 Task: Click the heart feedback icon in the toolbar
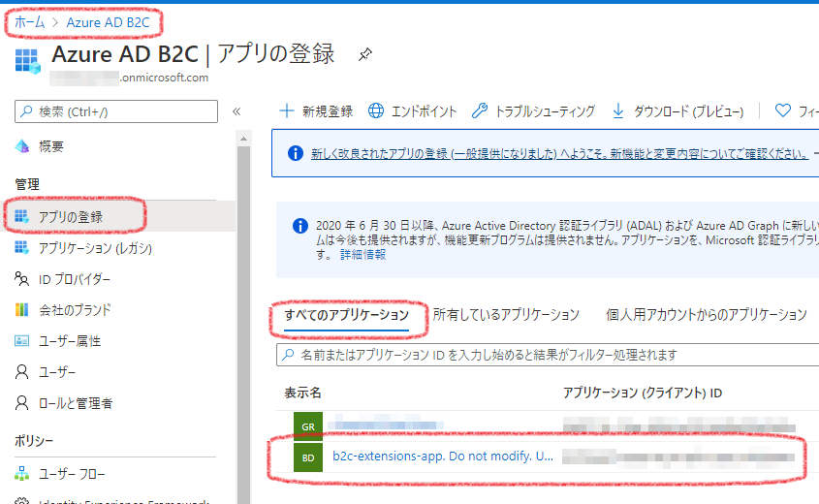tap(782, 110)
